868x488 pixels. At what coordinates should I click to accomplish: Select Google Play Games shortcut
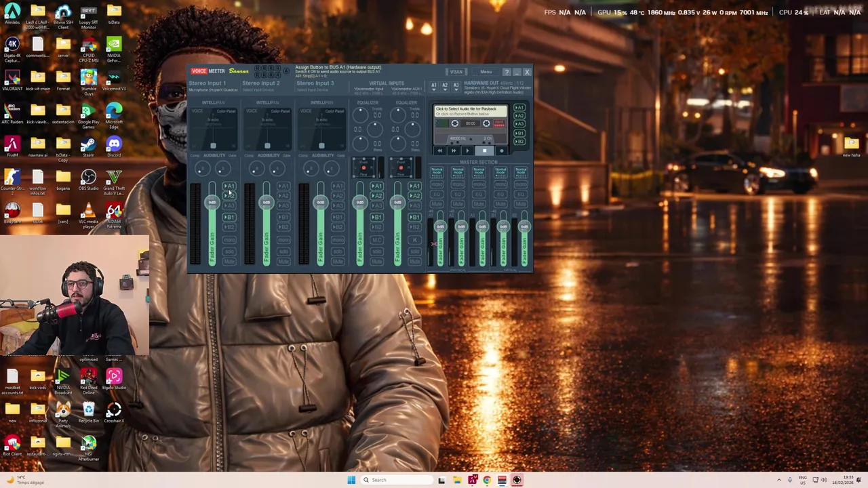coord(88,114)
